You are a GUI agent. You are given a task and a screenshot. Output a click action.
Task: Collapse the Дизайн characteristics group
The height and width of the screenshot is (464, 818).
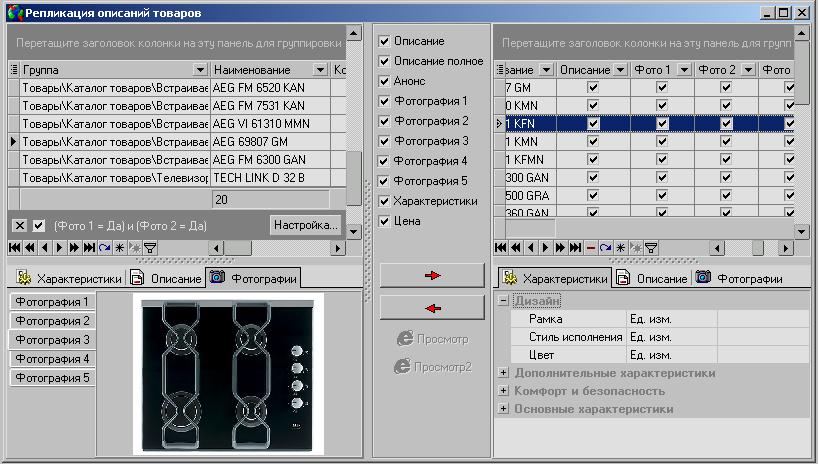coord(503,301)
